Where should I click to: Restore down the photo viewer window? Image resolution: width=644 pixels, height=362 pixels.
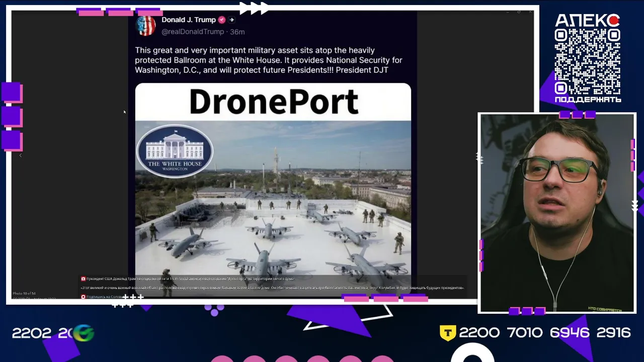click(x=519, y=12)
